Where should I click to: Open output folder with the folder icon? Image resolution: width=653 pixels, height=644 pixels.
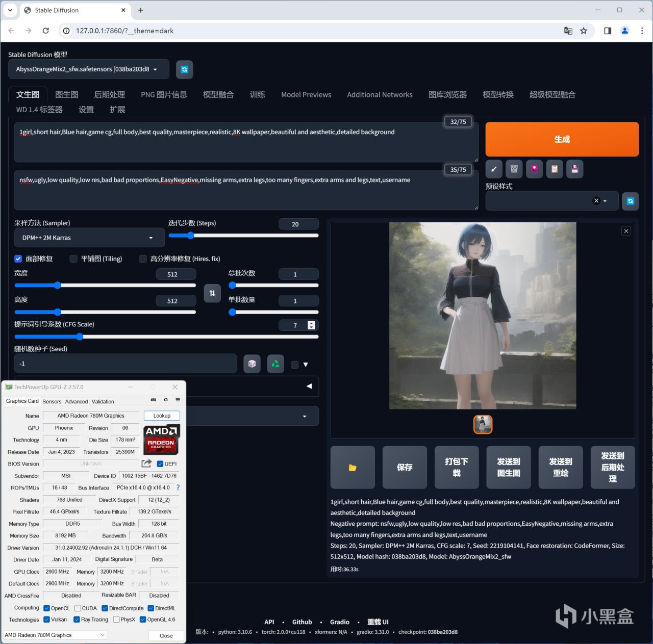[353, 468]
